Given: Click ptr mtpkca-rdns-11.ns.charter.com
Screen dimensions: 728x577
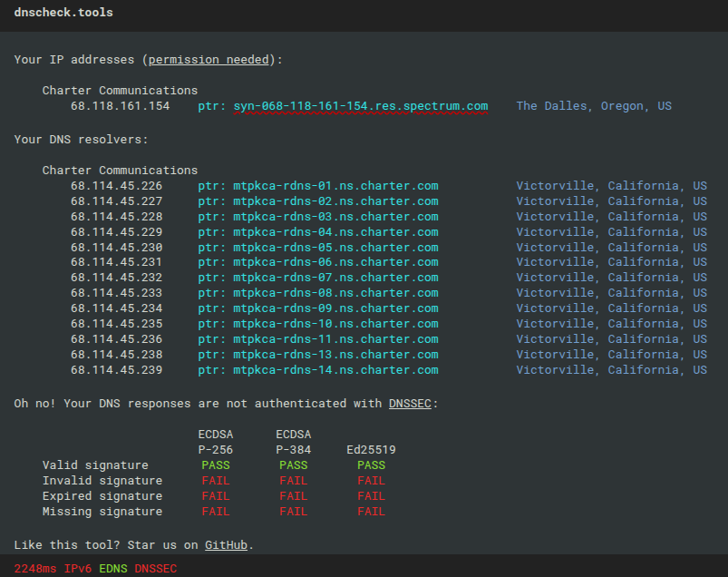Looking at the screenshot, I should coord(335,339).
